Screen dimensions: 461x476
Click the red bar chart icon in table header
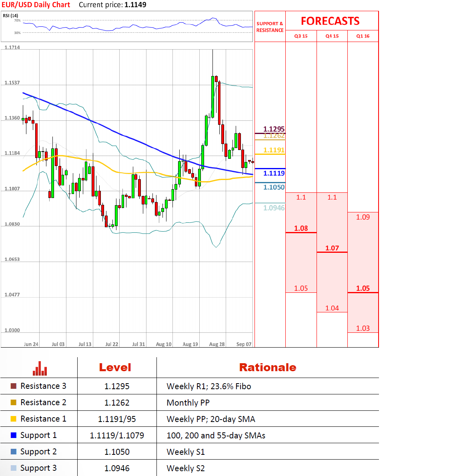pyautogui.click(x=40, y=368)
